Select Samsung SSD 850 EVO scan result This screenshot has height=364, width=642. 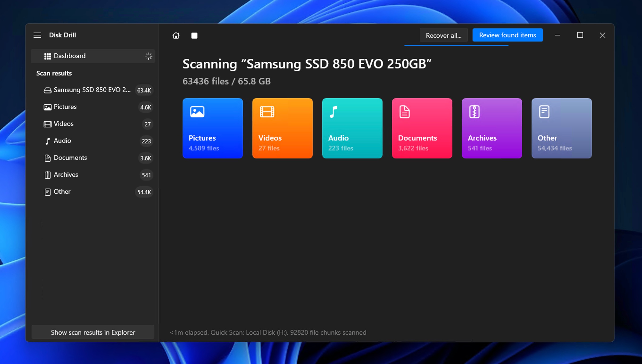pyautogui.click(x=93, y=90)
